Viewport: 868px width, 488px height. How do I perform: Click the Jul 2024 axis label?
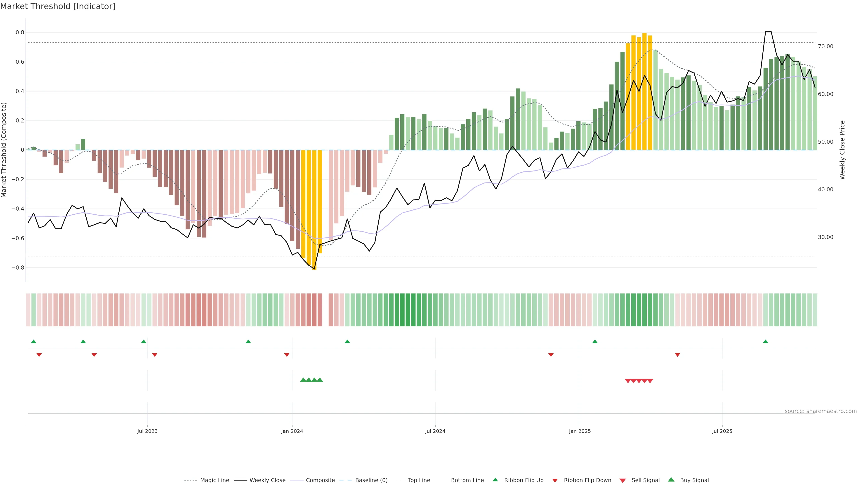(435, 431)
